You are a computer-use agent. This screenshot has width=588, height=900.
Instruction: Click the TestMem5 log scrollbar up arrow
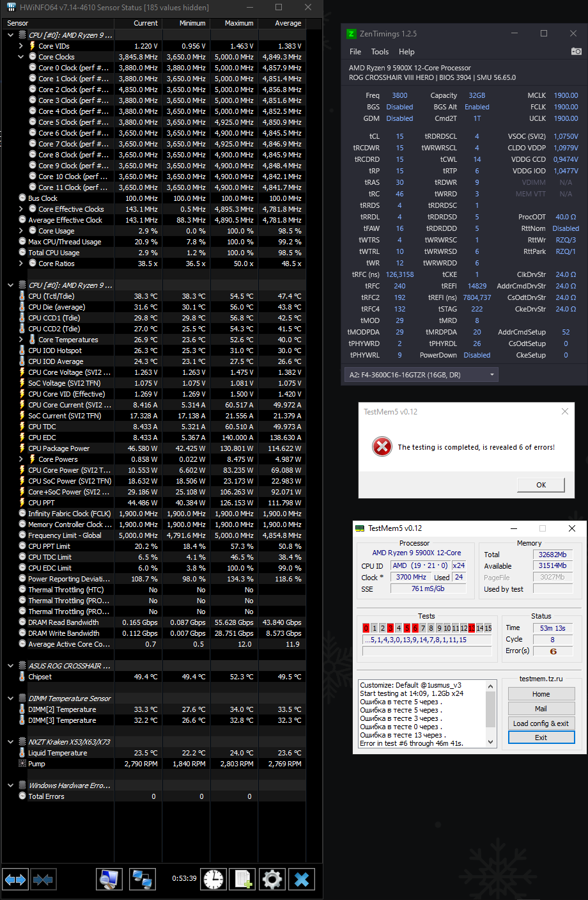point(491,686)
